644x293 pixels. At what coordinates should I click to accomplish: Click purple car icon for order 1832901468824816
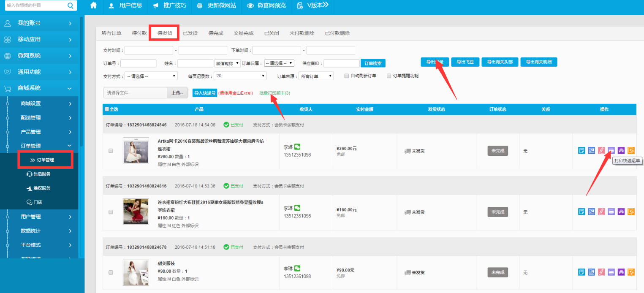tap(621, 212)
